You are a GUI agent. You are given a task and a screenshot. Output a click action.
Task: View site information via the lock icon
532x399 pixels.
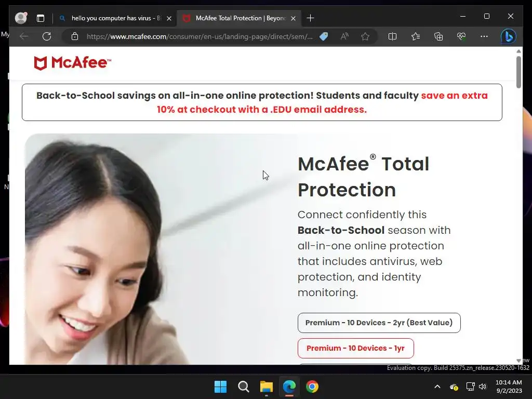[x=75, y=36]
